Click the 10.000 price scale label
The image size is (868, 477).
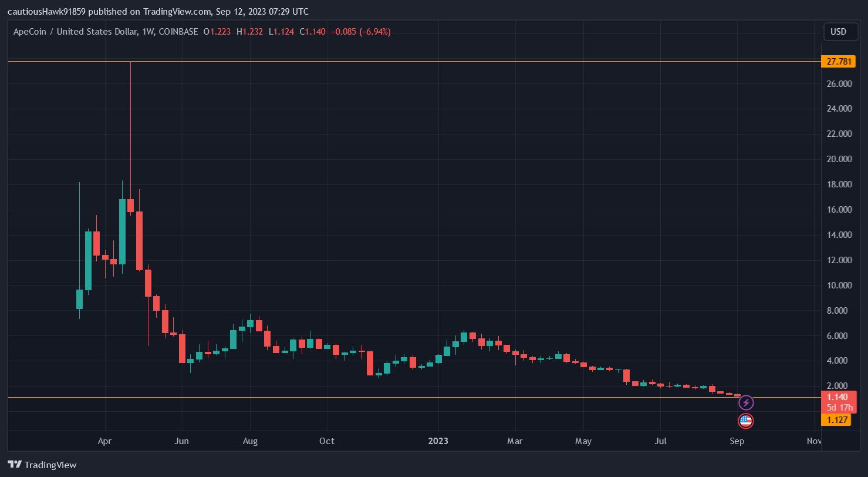(x=839, y=285)
